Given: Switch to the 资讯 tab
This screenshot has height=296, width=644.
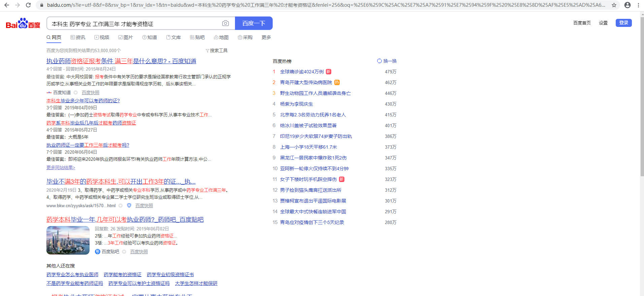Looking at the screenshot, I should [x=78, y=37].
